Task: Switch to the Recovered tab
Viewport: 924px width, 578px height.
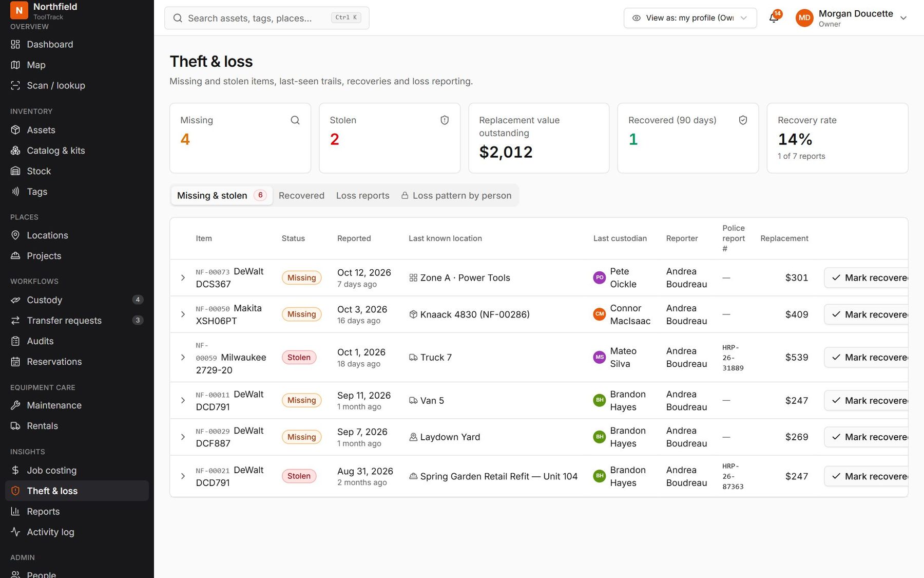Action: tap(301, 195)
